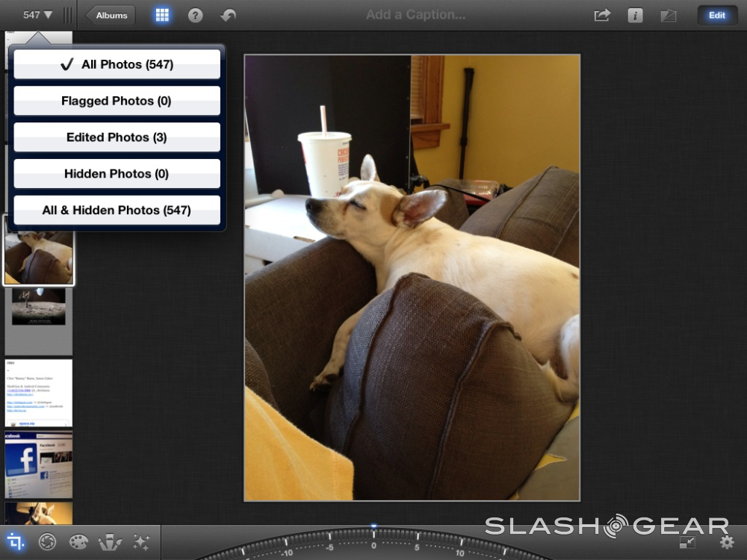Show photo info with the i icon

point(635,15)
